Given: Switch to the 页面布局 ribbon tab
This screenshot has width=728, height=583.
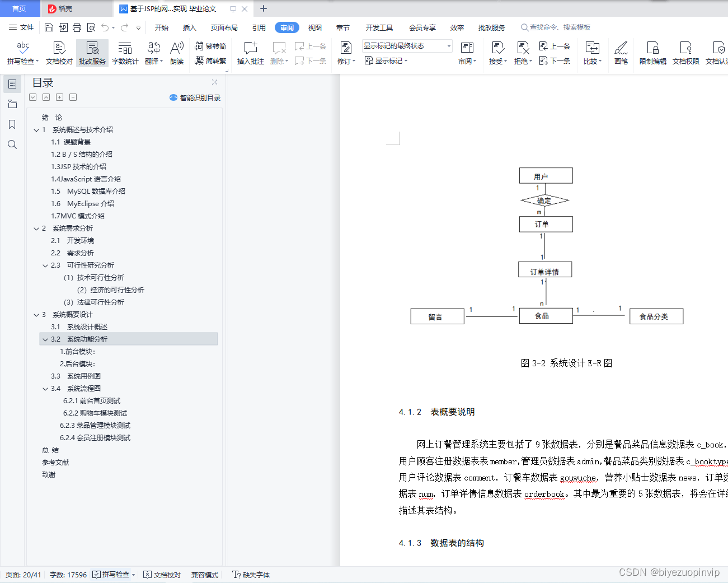Looking at the screenshot, I should click(x=224, y=27).
